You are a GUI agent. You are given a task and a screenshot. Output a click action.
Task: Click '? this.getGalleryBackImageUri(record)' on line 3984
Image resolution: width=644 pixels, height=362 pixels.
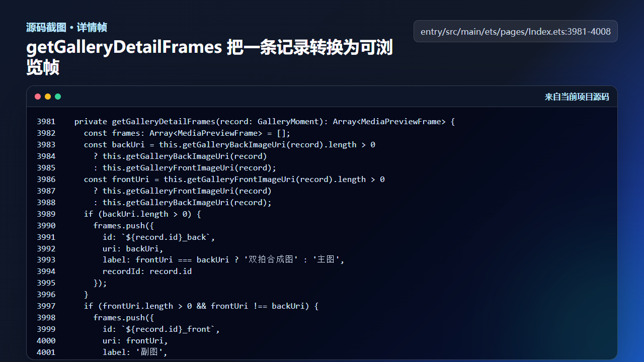180,156
